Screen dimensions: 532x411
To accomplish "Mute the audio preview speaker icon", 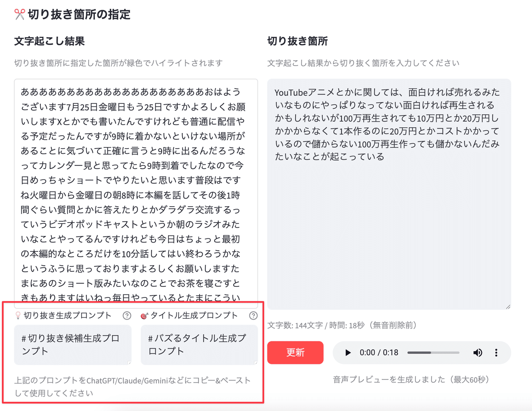I will [x=477, y=352].
